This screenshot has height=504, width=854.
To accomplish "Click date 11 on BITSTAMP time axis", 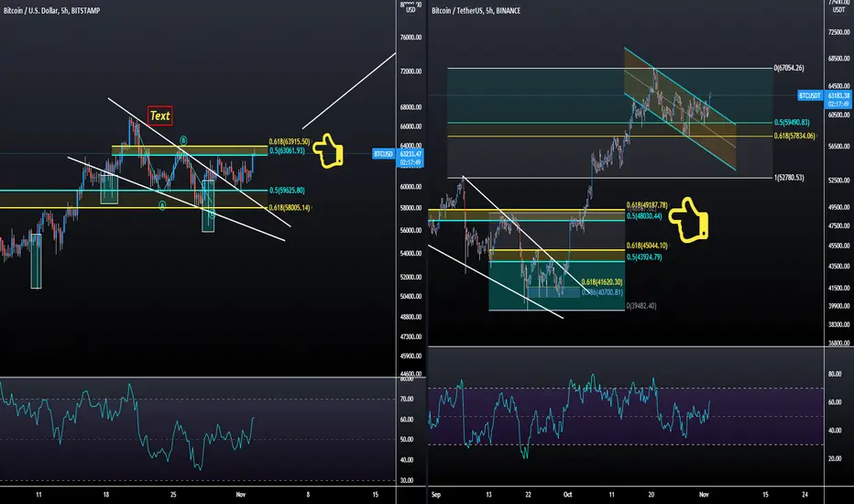I will (38, 495).
